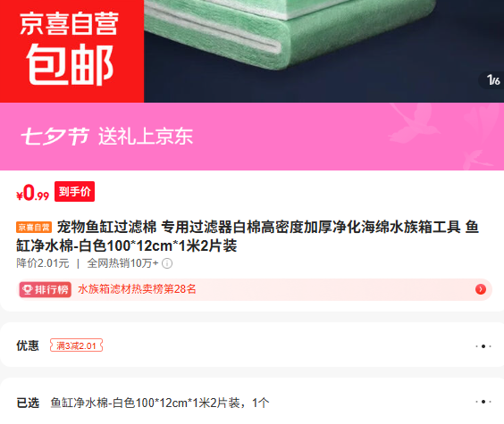Tap the 优惠 label
This screenshot has height=424, width=504.
[28, 345]
